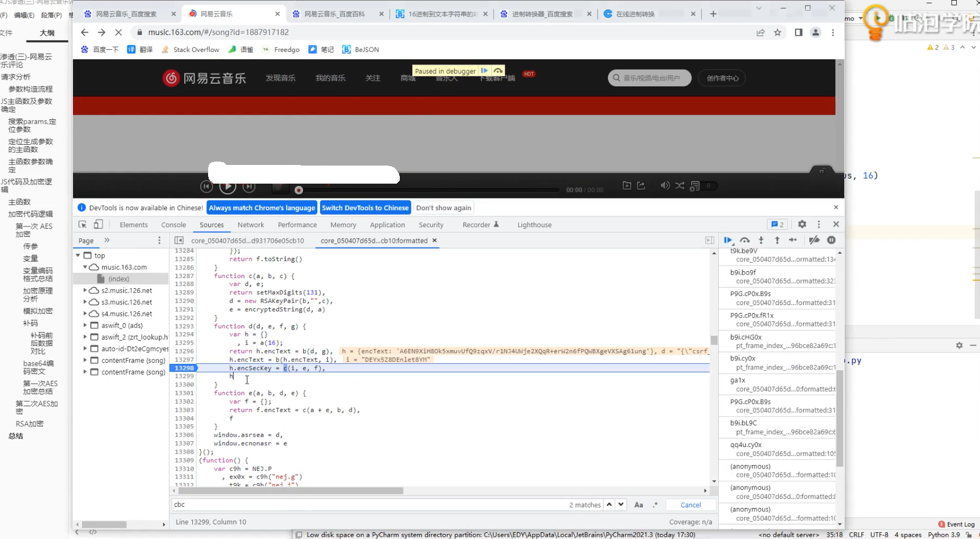Dismiss the DevTools language infobar
This screenshot has width=980, height=539.
click(836, 207)
